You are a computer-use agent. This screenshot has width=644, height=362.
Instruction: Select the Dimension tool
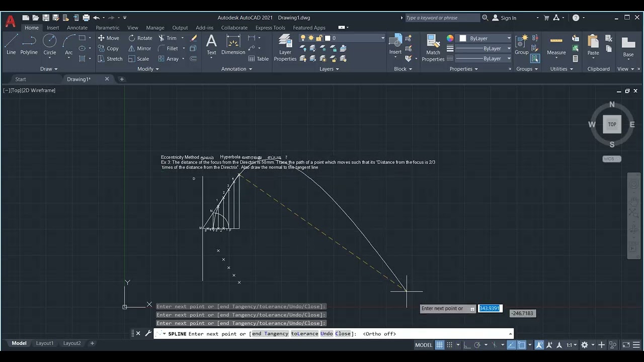[x=233, y=44]
